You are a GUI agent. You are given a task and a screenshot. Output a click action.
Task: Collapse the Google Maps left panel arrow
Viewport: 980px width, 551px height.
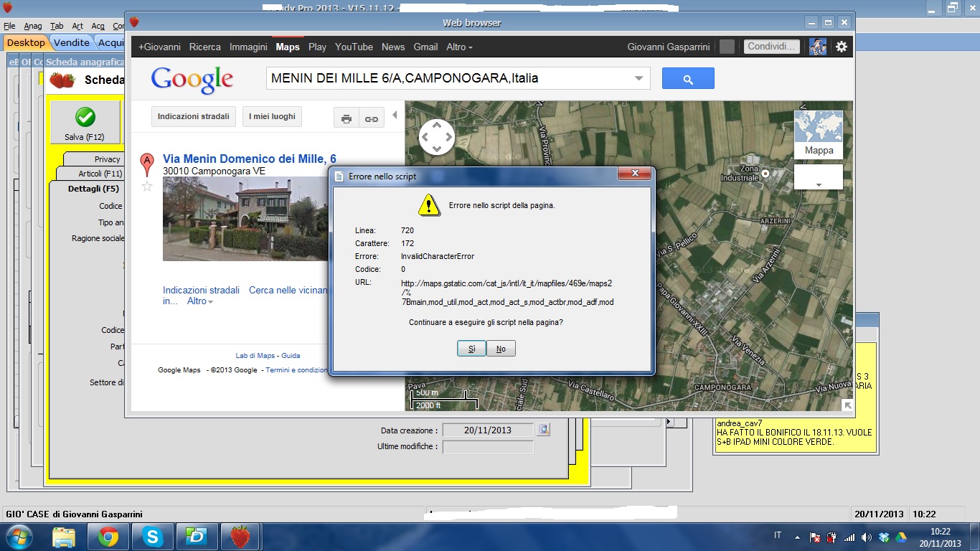point(394,116)
